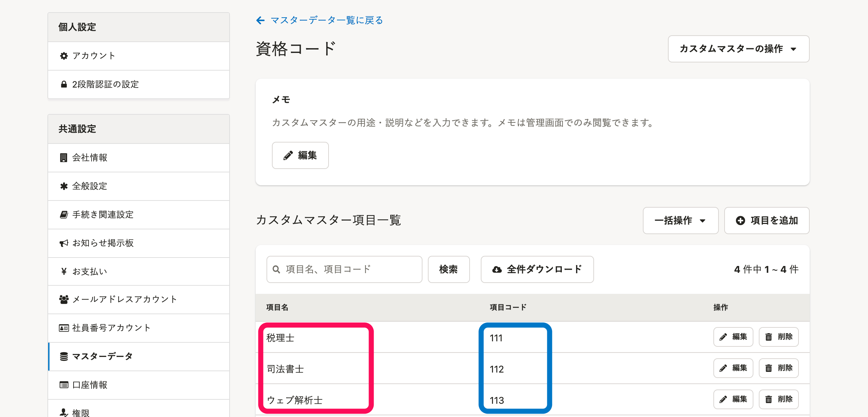Image resolution: width=868 pixels, height=417 pixels.
Task: Click the users icon beside メールアドレスアカウント
Action: pos(64,299)
